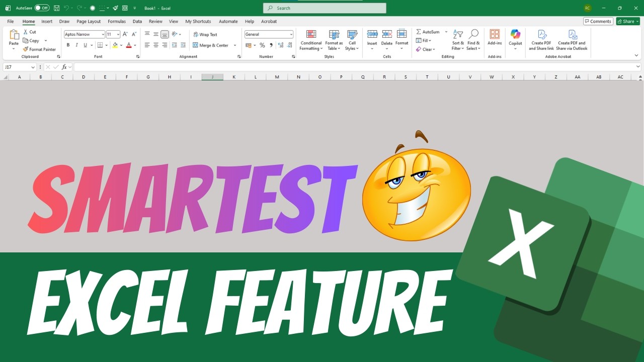Select Top Align icon

(147, 34)
